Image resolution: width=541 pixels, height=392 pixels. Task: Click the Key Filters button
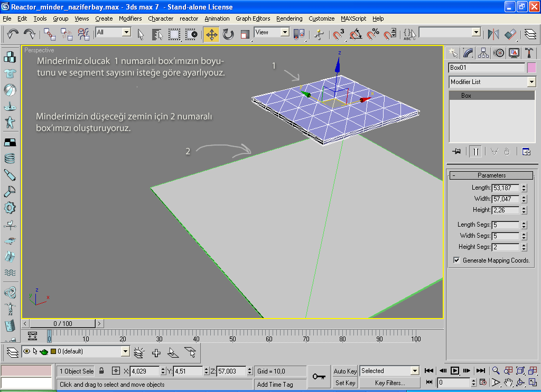click(390, 382)
